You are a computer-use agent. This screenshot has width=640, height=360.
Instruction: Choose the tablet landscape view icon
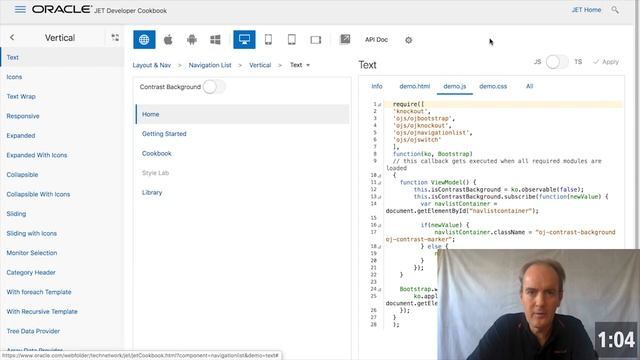coord(316,40)
